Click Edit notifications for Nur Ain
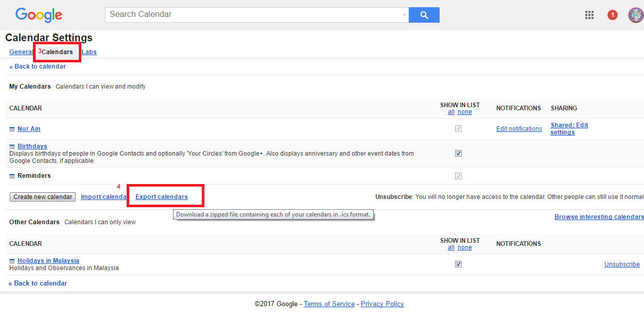 click(x=519, y=129)
